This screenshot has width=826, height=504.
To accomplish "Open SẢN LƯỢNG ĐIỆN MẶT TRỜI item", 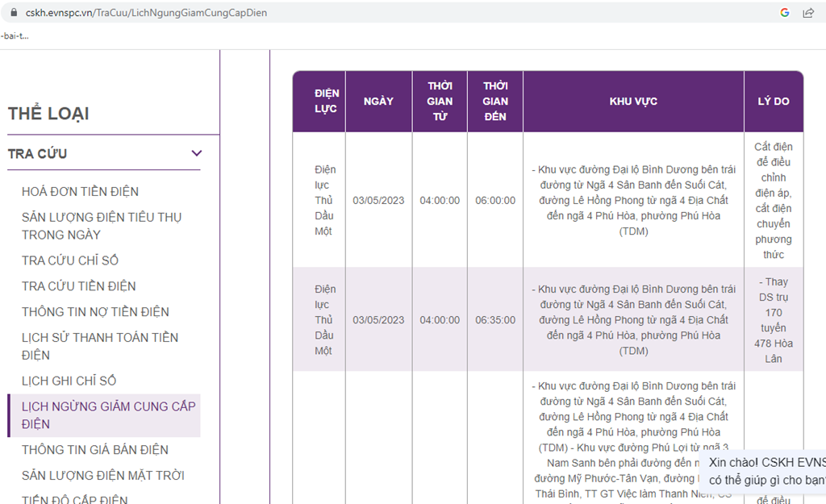I will coord(103,476).
